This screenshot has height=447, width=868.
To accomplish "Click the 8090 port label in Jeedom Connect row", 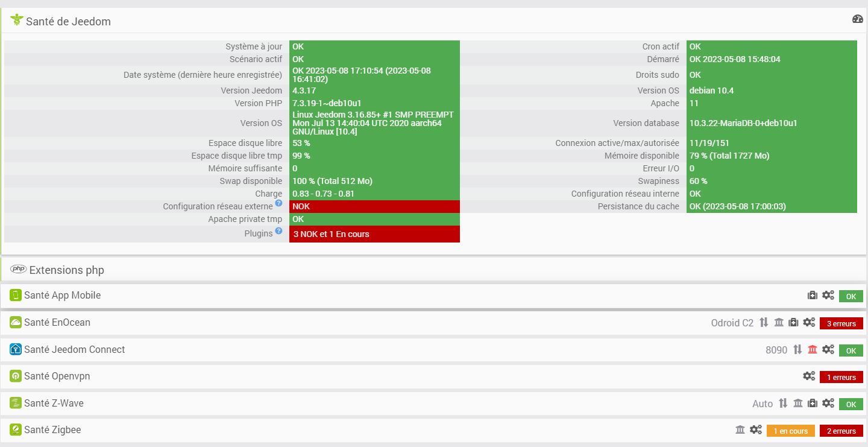I will (776, 350).
